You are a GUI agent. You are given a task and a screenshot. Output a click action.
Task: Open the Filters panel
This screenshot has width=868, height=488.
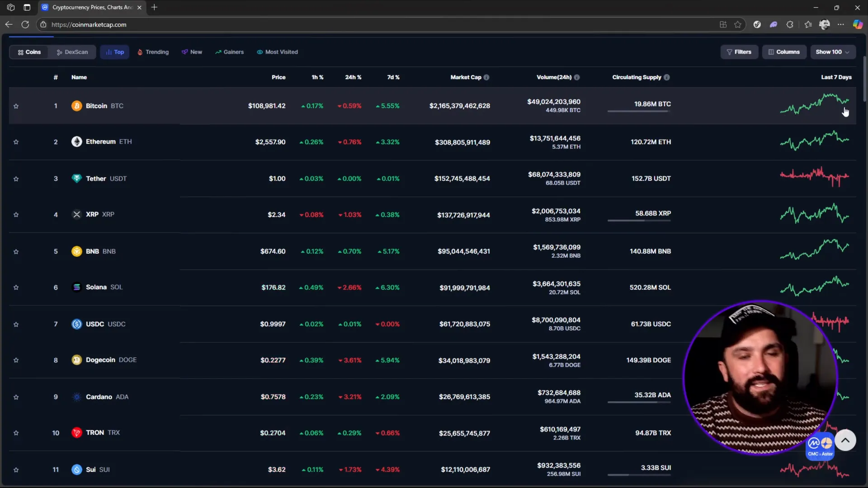pyautogui.click(x=739, y=52)
